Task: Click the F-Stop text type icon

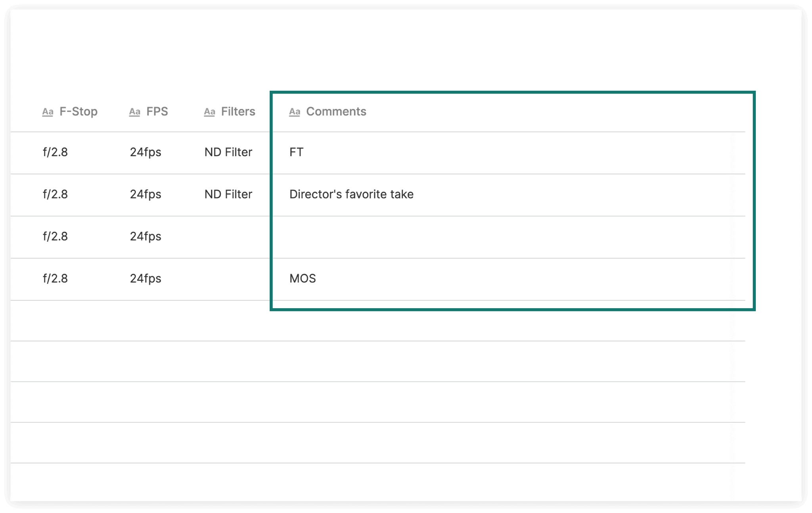Action: (48, 112)
